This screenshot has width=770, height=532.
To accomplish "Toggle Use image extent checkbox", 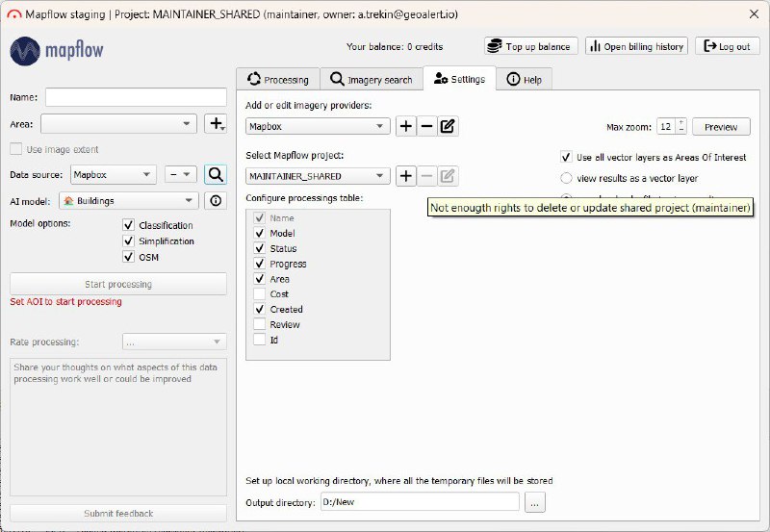I will (16, 149).
